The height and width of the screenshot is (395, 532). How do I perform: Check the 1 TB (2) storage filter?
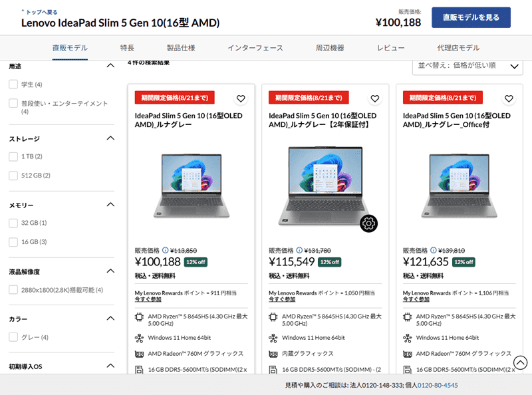[13, 156]
